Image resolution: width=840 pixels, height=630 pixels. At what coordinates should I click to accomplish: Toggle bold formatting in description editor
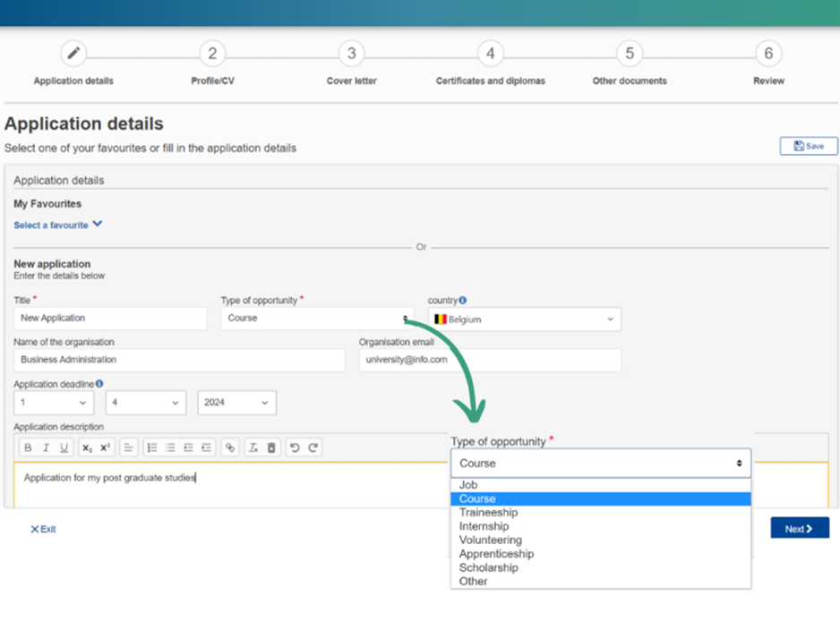(28, 447)
